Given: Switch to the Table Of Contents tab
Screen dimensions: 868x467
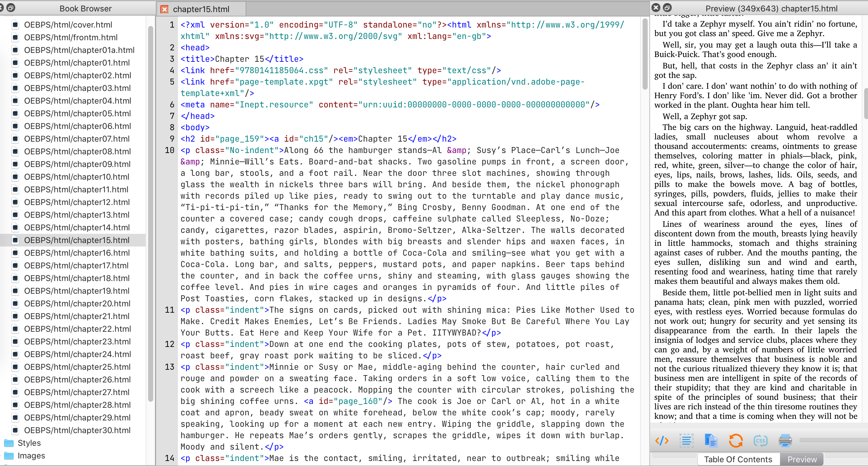Looking at the screenshot, I should [x=738, y=459].
